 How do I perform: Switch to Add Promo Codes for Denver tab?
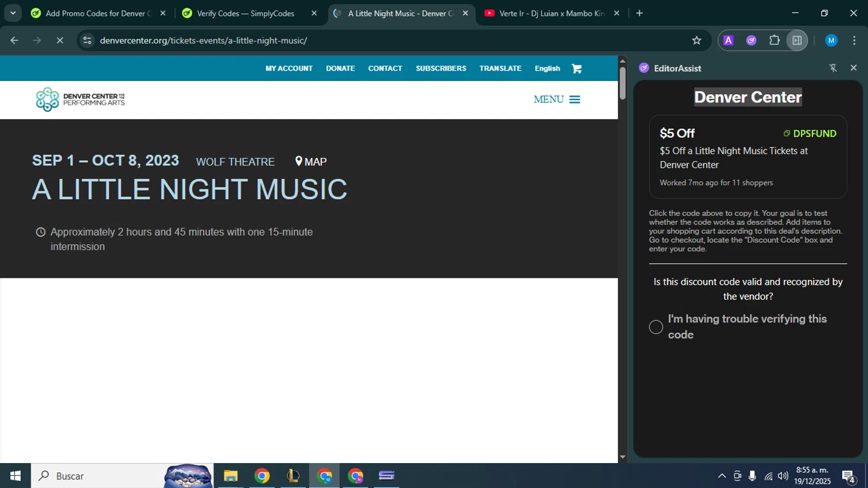pyautogui.click(x=98, y=13)
